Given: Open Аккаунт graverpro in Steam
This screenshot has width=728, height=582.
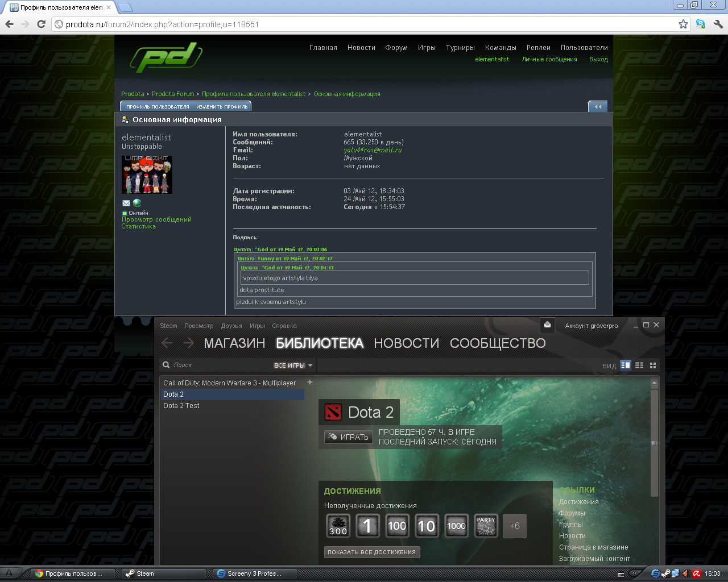Looking at the screenshot, I should pos(591,326).
